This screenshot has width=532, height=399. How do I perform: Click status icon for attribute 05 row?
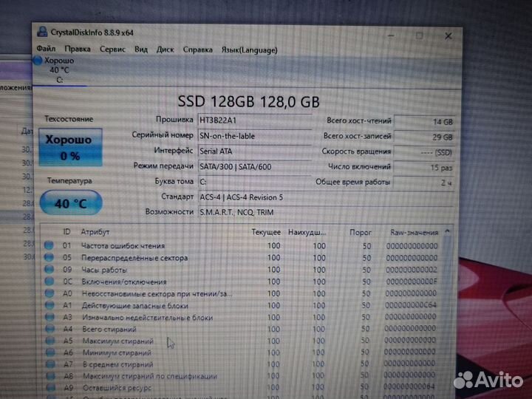(50, 257)
